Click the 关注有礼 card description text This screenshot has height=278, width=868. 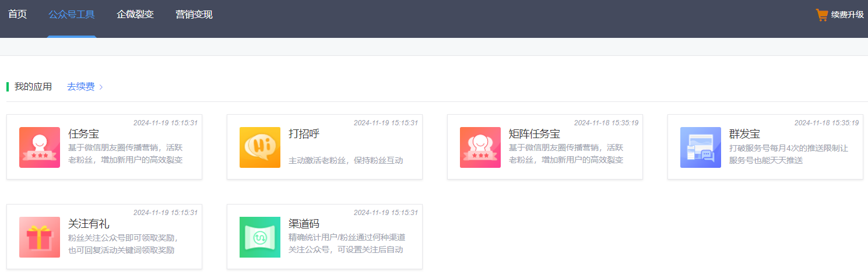coord(123,244)
